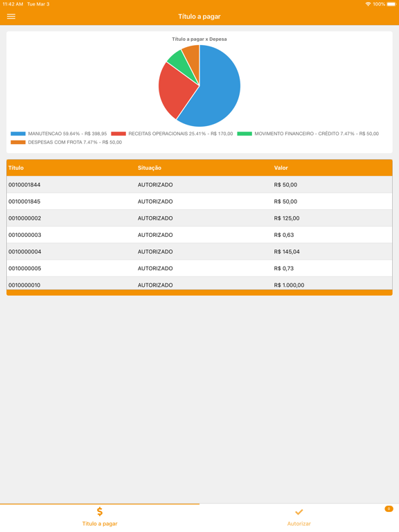Tap the 11:42 AM clock in status bar

click(x=13, y=4)
